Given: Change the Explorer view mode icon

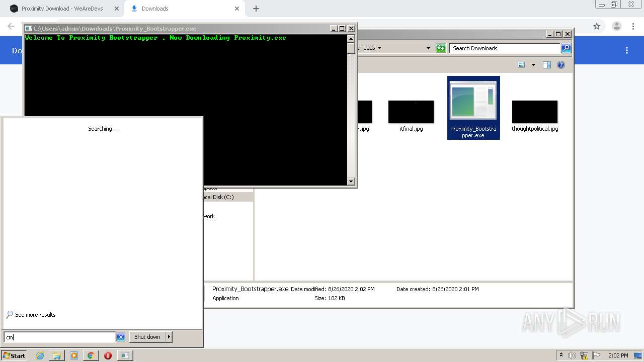Looking at the screenshot, I should point(521,65).
